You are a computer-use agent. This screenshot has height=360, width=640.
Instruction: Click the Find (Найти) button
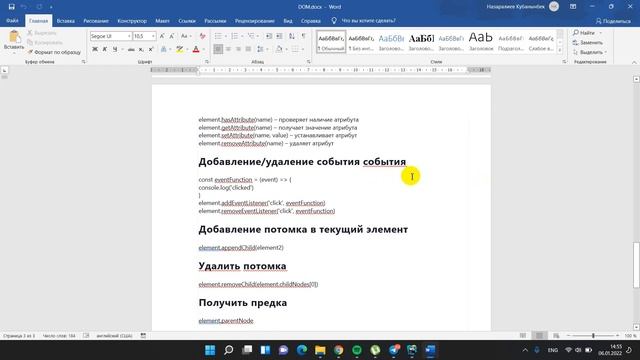(x=584, y=33)
